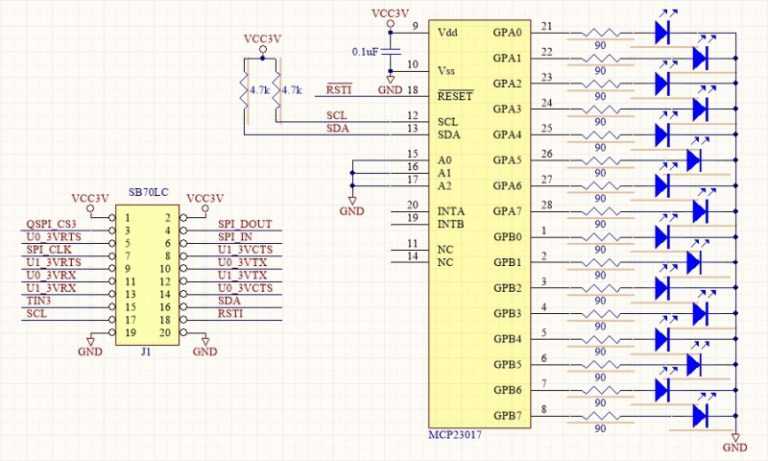This screenshot has height=461, width=768.
Task: Click the LED on the GPB1 line
Action: click(694, 262)
